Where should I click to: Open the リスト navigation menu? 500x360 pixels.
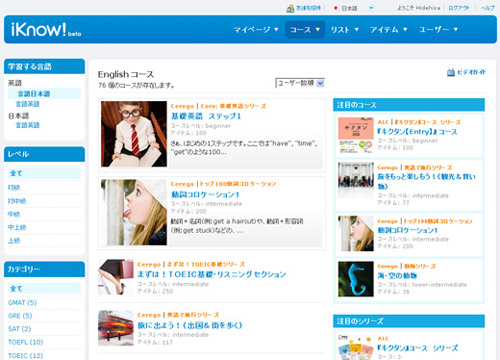(344, 29)
